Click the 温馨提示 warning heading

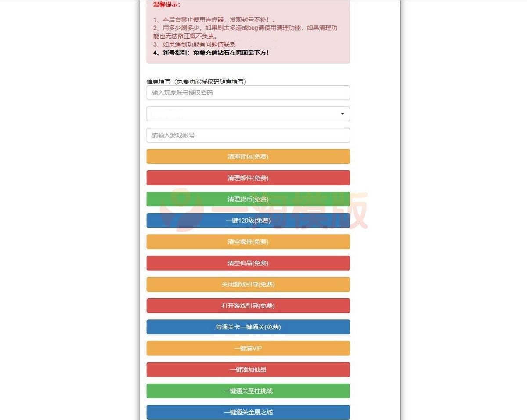(163, 5)
